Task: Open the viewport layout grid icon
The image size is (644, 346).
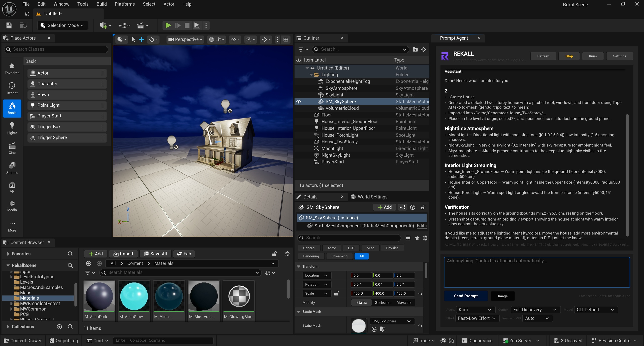Action: point(286,39)
